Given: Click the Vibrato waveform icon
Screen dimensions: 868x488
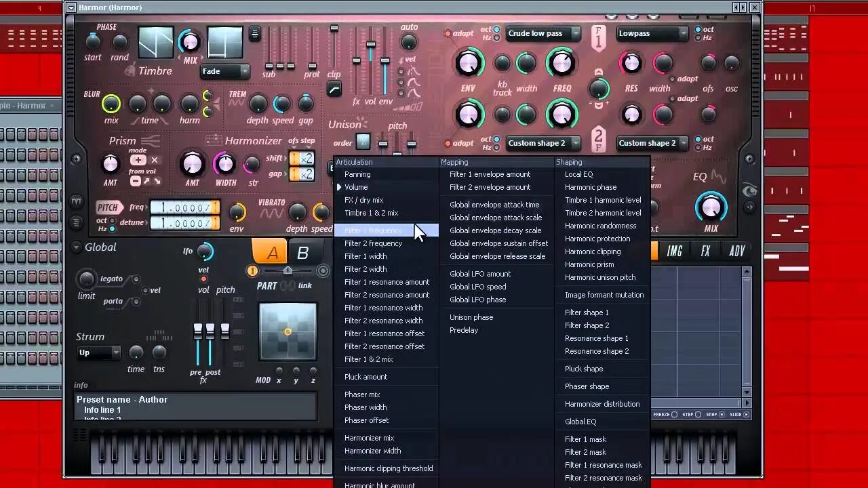Looking at the screenshot, I should [271, 213].
